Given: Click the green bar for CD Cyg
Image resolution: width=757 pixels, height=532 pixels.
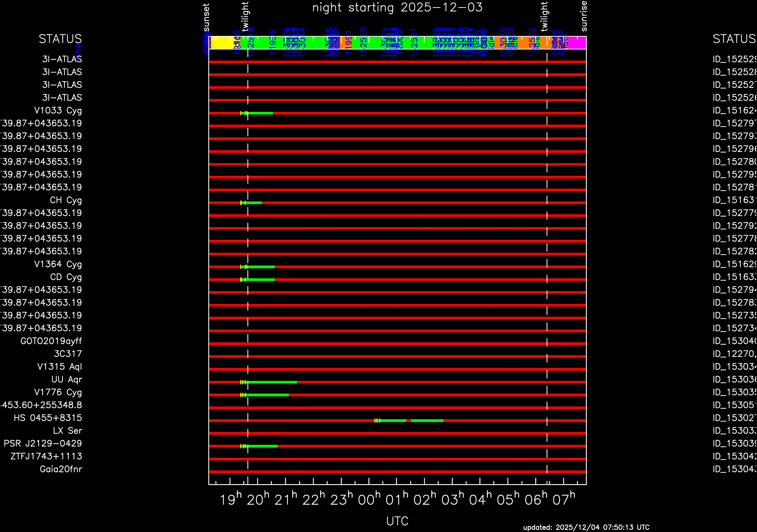Looking at the screenshot, I should [x=261, y=280].
